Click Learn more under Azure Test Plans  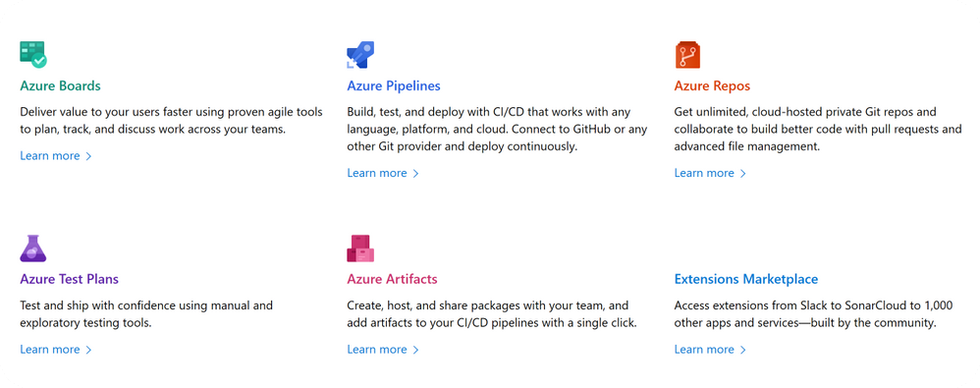[x=50, y=350]
